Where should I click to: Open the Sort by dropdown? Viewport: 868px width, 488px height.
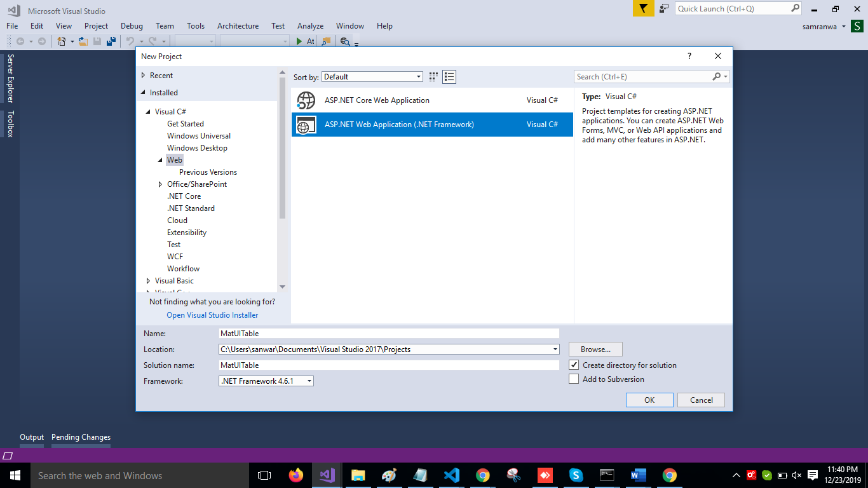pyautogui.click(x=372, y=77)
